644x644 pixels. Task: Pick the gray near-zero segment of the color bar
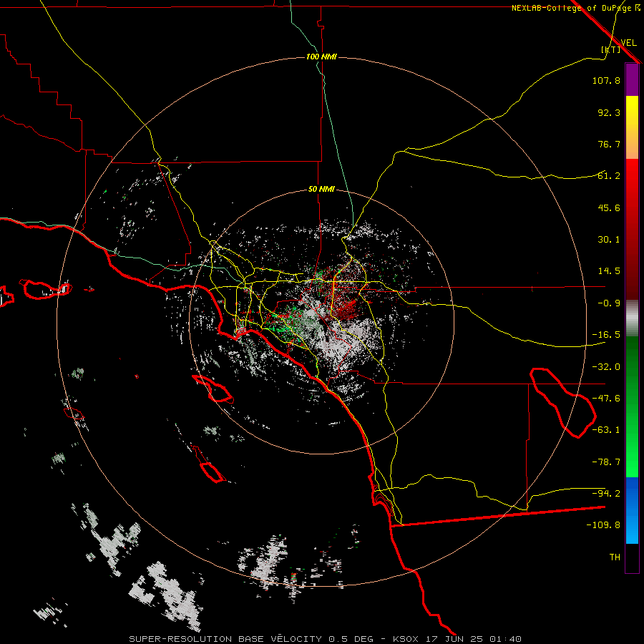(632, 318)
